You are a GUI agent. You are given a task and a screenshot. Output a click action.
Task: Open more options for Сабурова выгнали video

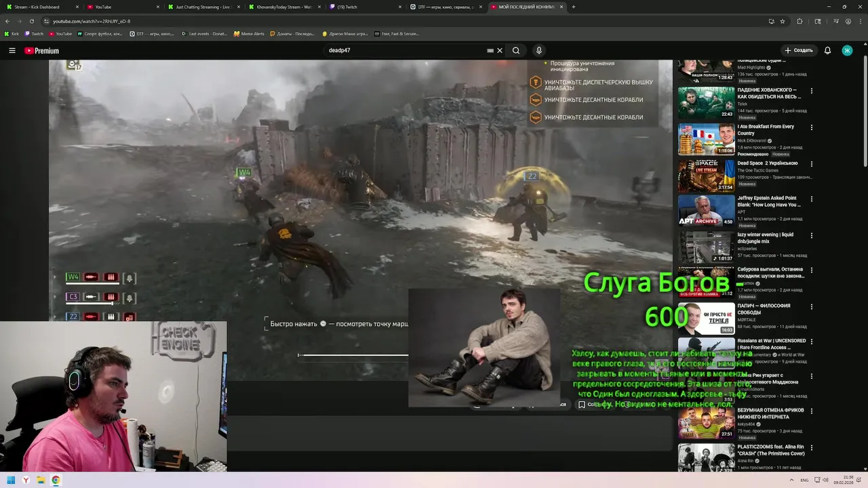click(x=812, y=270)
